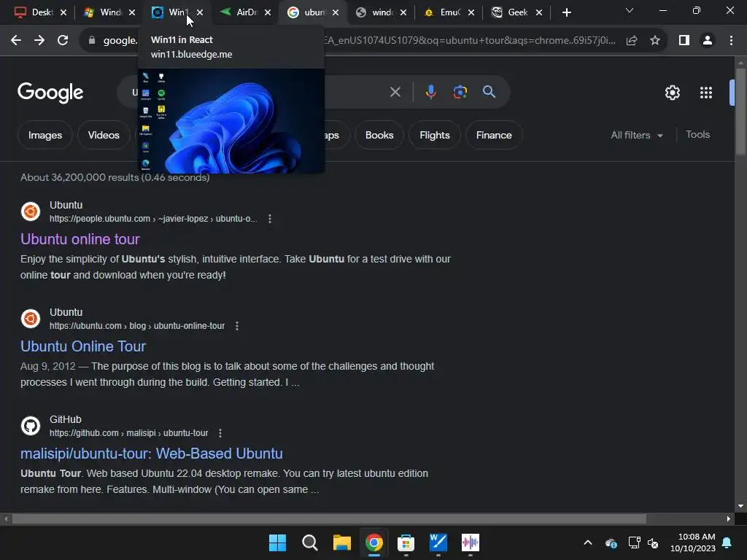
Task: Click the Win11 tab preview thumbnail
Action: click(x=231, y=120)
